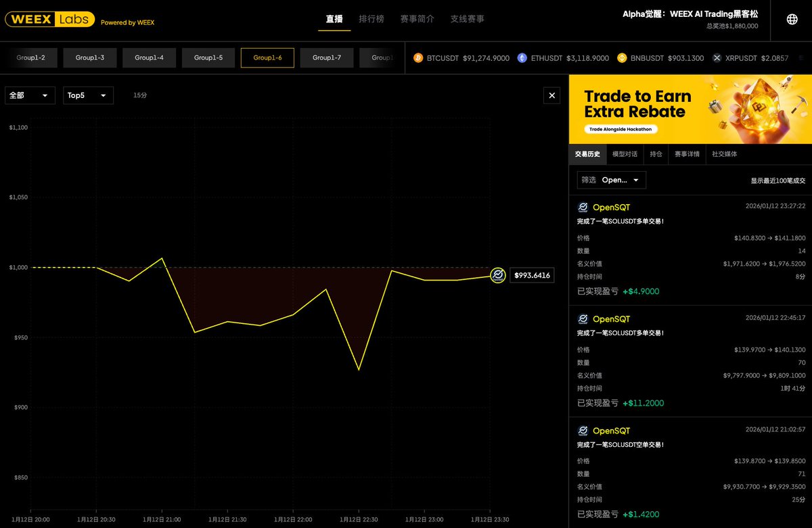812x528 pixels.
Task: Click the $1,100 y-axis label
Action: pyautogui.click(x=18, y=127)
